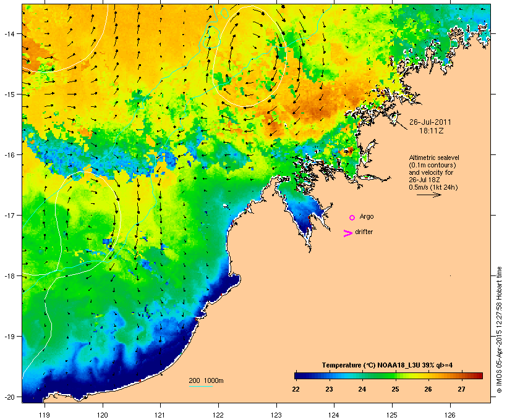Viewport: 507px width, 420px height.
Task: Click the time label 18:11Z
Action: pos(431,131)
